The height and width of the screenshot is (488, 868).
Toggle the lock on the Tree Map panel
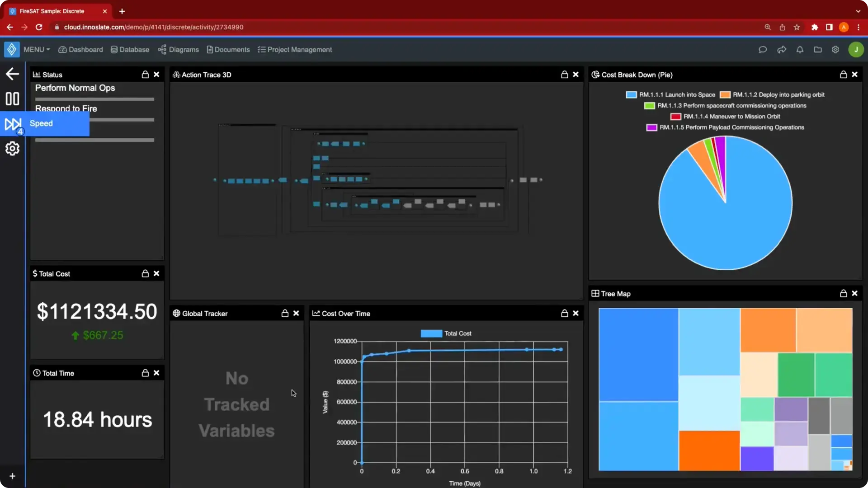click(844, 293)
